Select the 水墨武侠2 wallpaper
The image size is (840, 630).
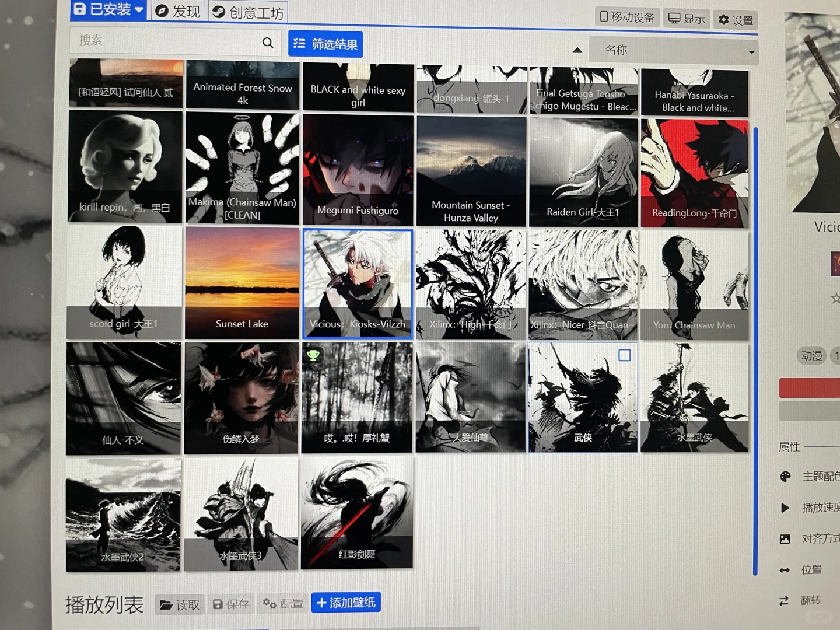[x=123, y=514]
